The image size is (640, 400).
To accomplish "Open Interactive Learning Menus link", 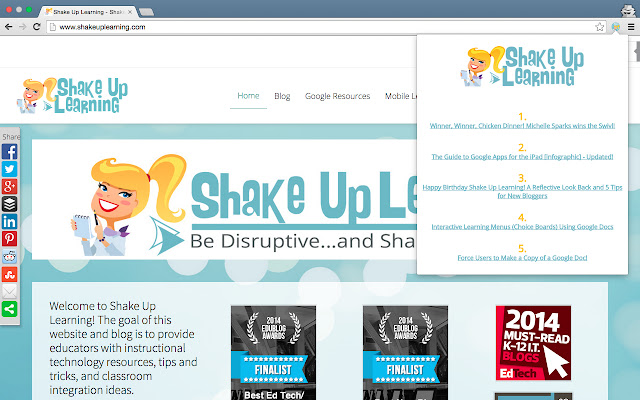I will click(522, 227).
